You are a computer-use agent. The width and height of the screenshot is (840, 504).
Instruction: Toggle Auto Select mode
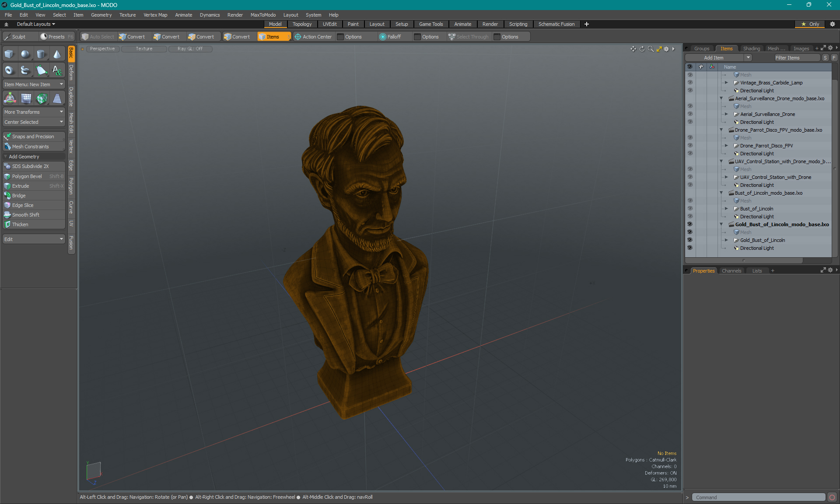point(98,37)
